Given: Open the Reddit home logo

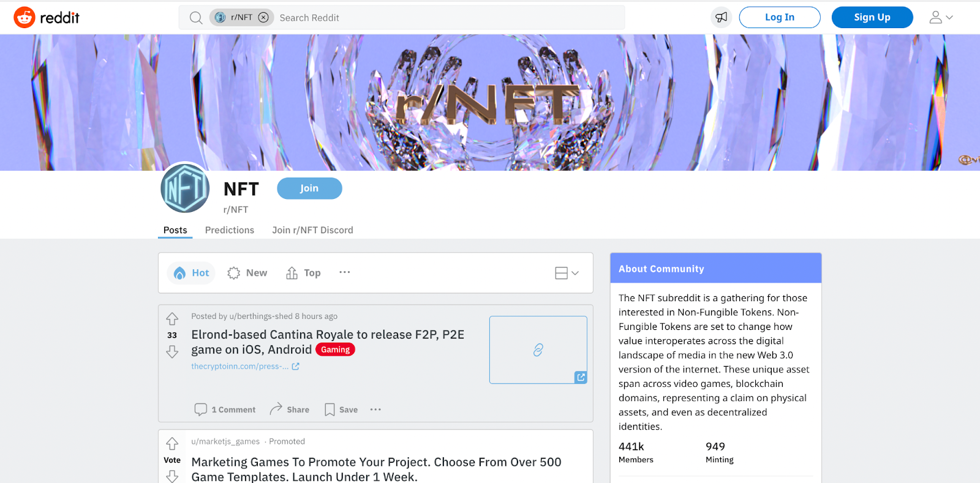Looking at the screenshot, I should [x=47, y=18].
